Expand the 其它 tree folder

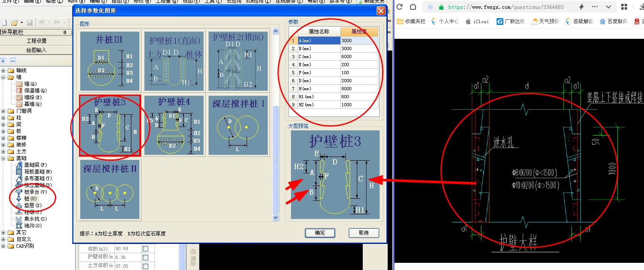pyautogui.click(x=3, y=232)
